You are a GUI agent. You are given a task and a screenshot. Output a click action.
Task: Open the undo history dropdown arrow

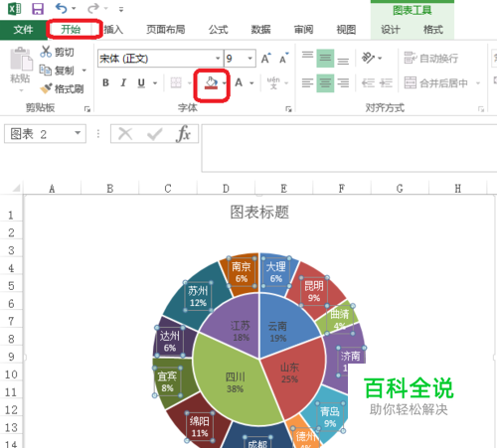[x=74, y=9]
